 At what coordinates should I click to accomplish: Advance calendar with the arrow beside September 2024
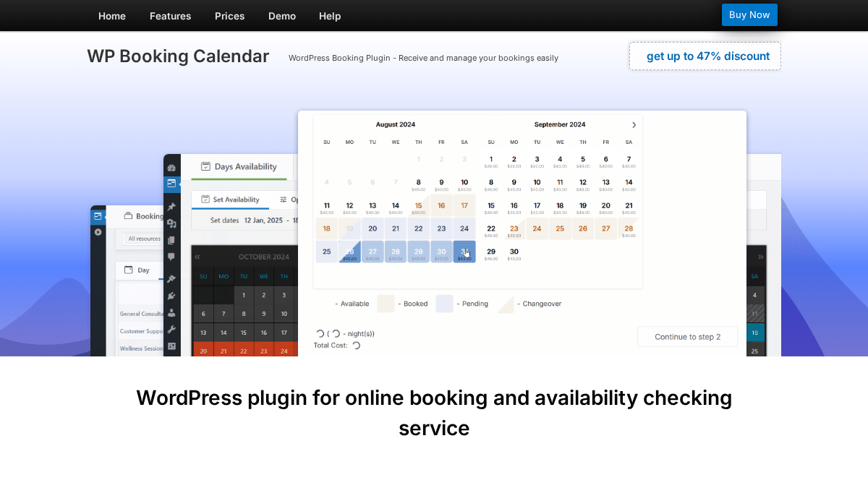(634, 125)
